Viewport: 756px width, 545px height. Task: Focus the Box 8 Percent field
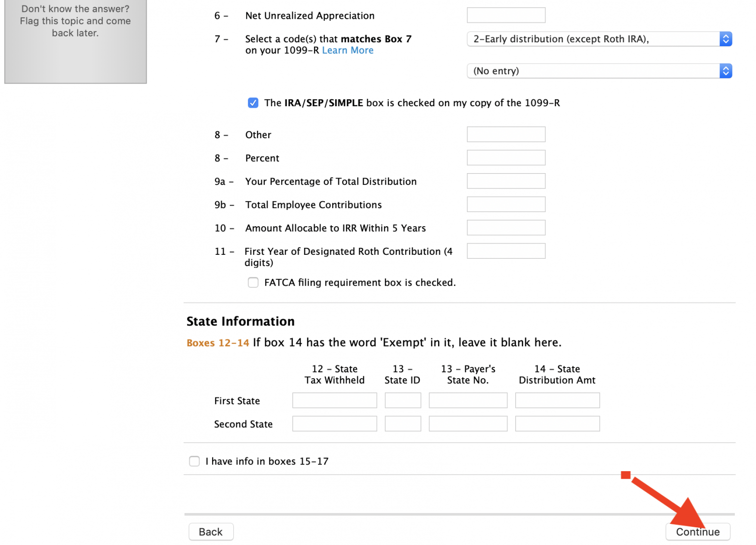click(506, 158)
